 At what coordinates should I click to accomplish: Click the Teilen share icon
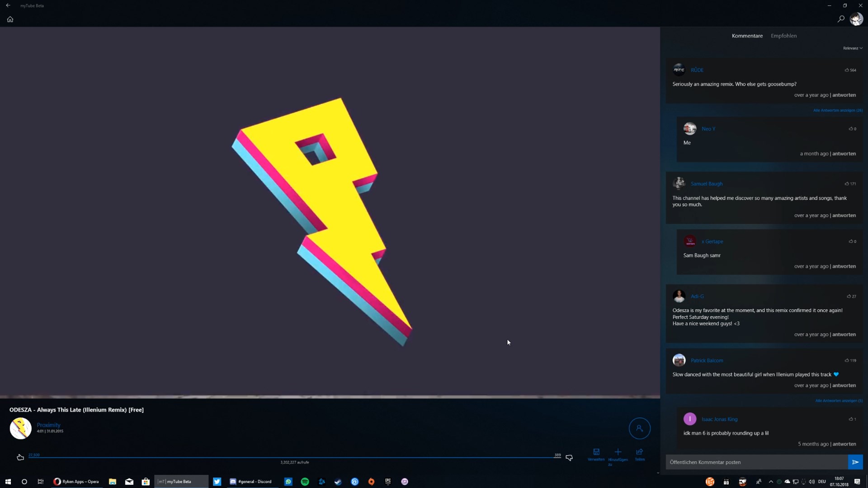640,452
